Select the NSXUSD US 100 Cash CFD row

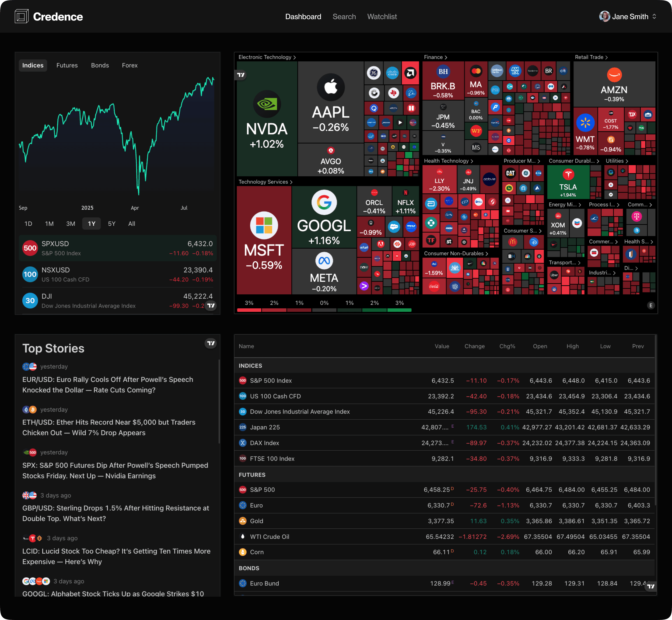point(118,275)
